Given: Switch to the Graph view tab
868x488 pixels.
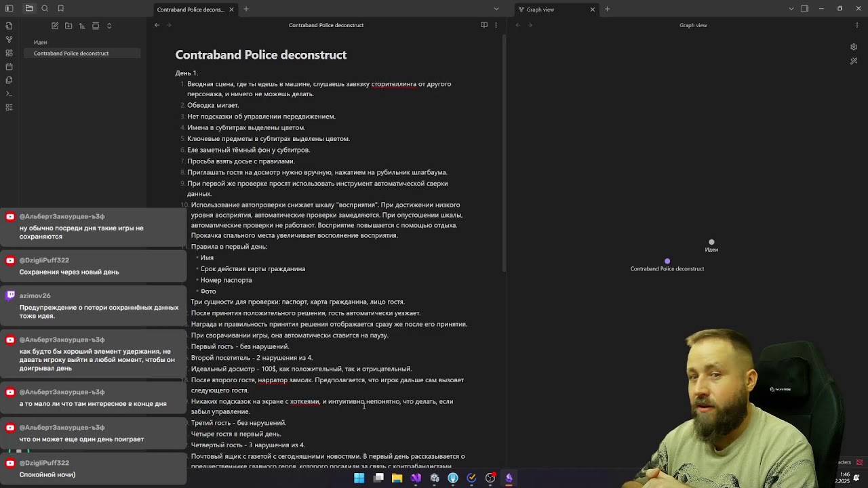Looking at the screenshot, I should pos(540,9).
